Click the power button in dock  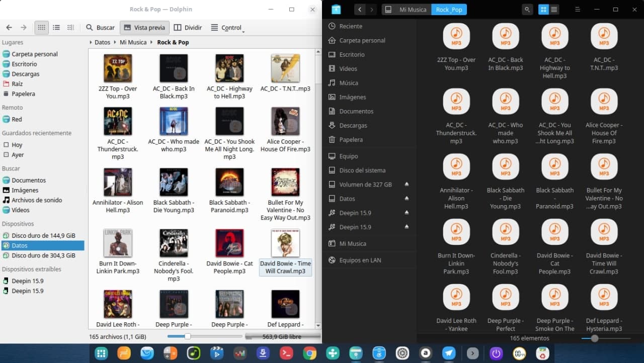tap(496, 353)
